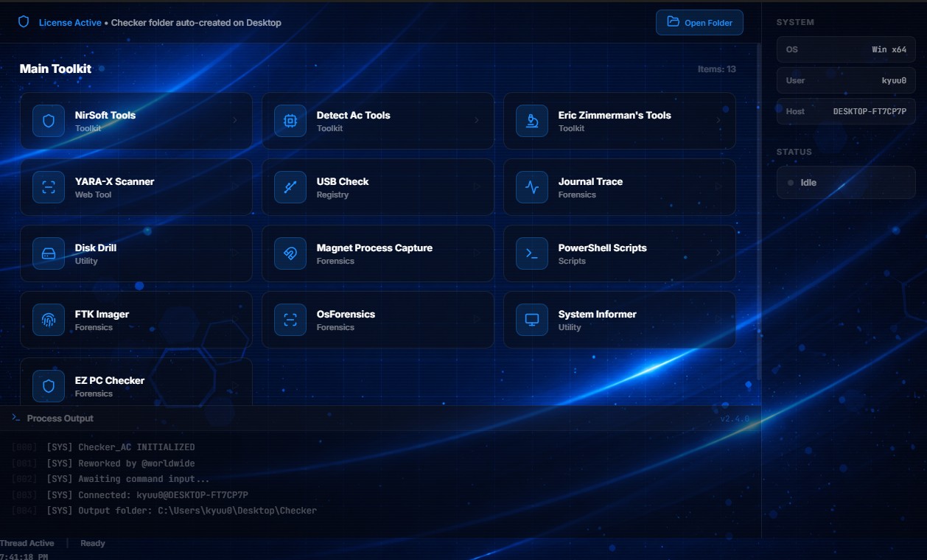
Task: Click the 'NirSoft Tools' title text
Action: pos(105,115)
